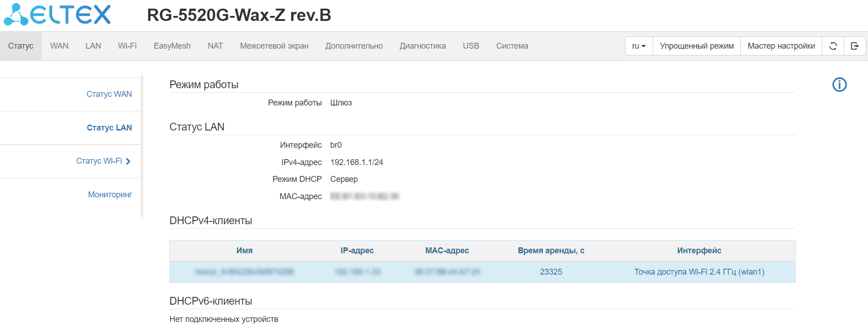Open Межсетевой экран settings tab
This screenshot has height=331, width=868.
(274, 46)
